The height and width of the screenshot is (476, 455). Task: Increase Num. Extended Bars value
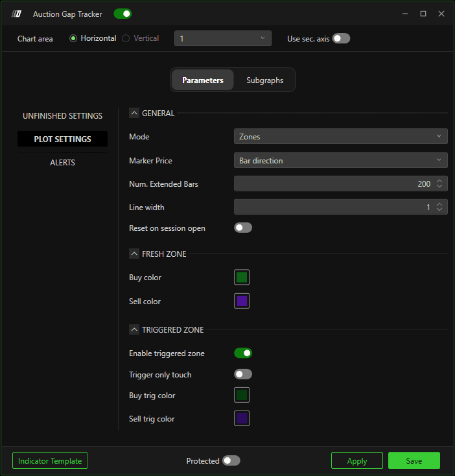[x=439, y=181]
